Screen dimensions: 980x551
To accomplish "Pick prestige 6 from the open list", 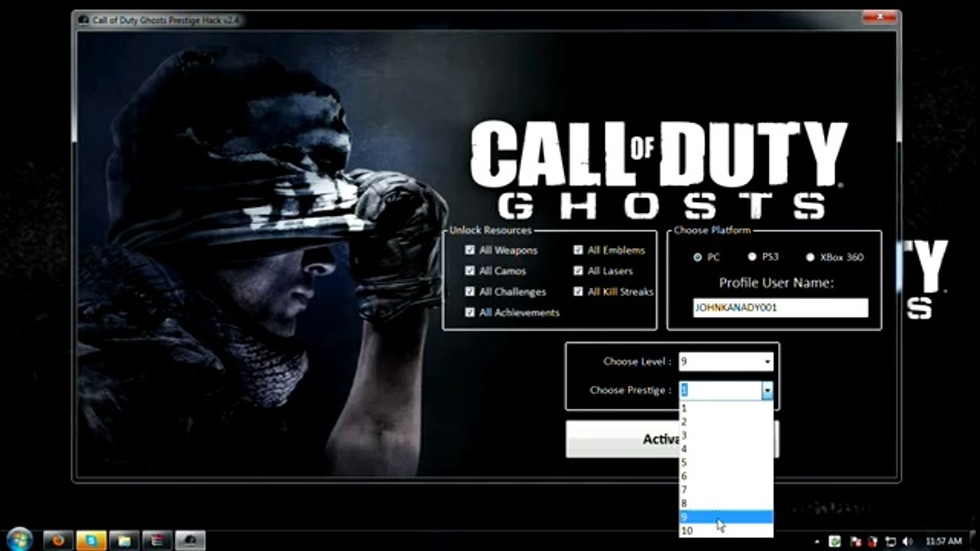I will [x=726, y=476].
